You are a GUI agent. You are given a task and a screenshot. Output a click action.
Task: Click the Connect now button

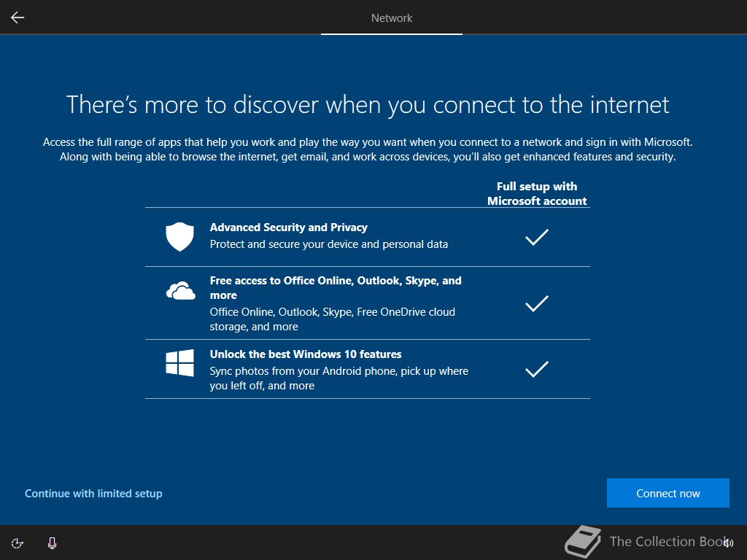[x=668, y=493]
